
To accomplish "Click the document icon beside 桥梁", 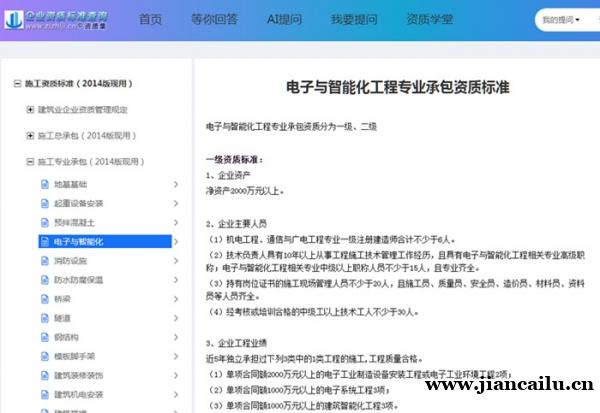I will click(x=45, y=299).
